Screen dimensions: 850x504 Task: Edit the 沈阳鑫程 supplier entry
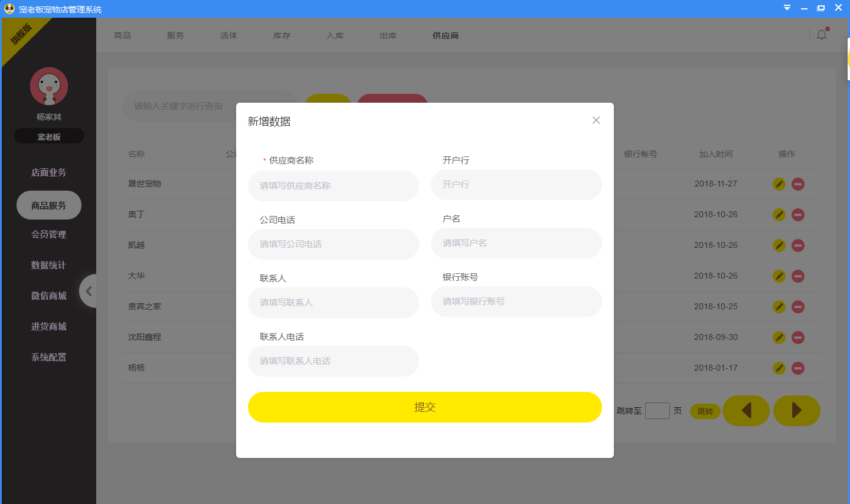(x=779, y=337)
